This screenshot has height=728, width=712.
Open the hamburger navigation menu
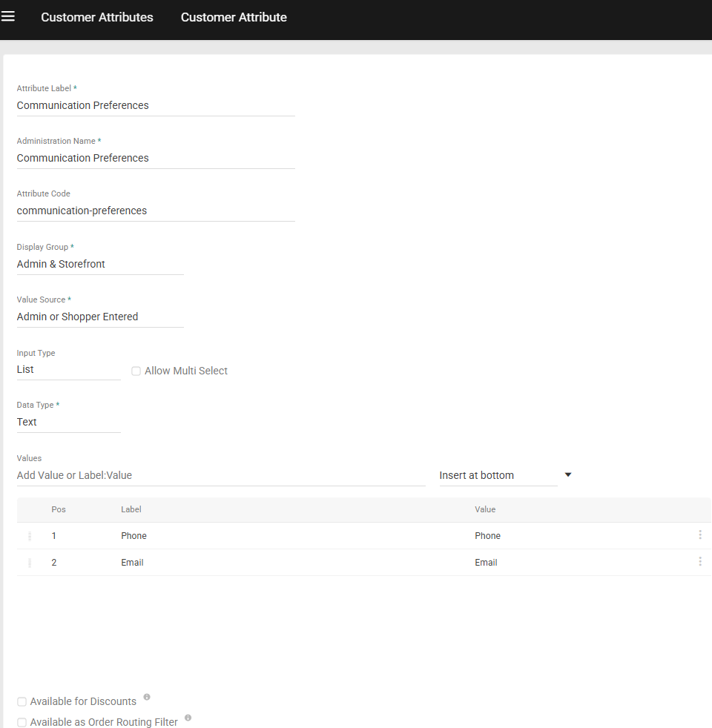click(8, 17)
